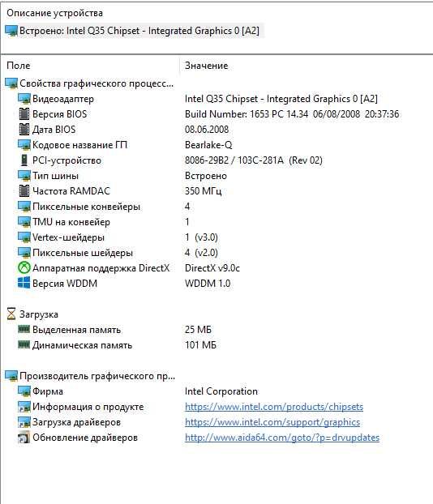Click the 'Поле' column header
The image size is (433, 504).
pyautogui.click(x=19, y=66)
